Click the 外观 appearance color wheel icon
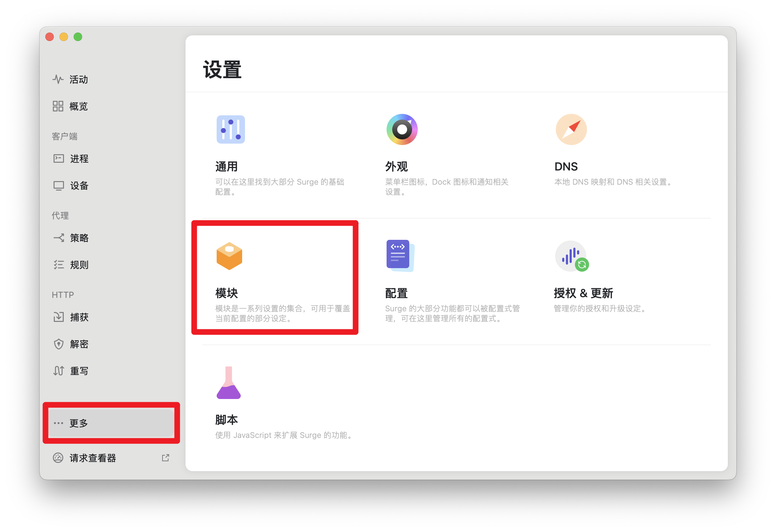This screenshot has width=776, height=532. point(402,129)
